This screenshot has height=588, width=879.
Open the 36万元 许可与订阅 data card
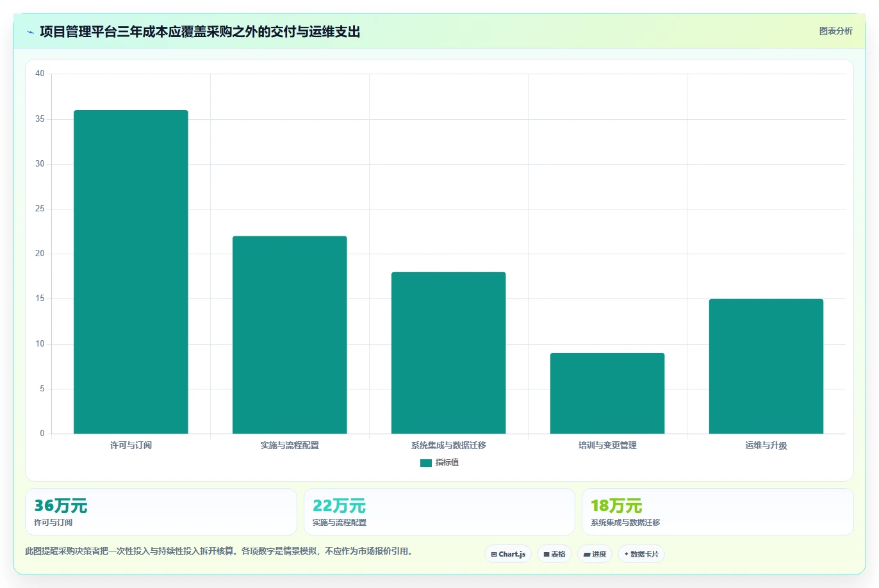click(161, 512)
